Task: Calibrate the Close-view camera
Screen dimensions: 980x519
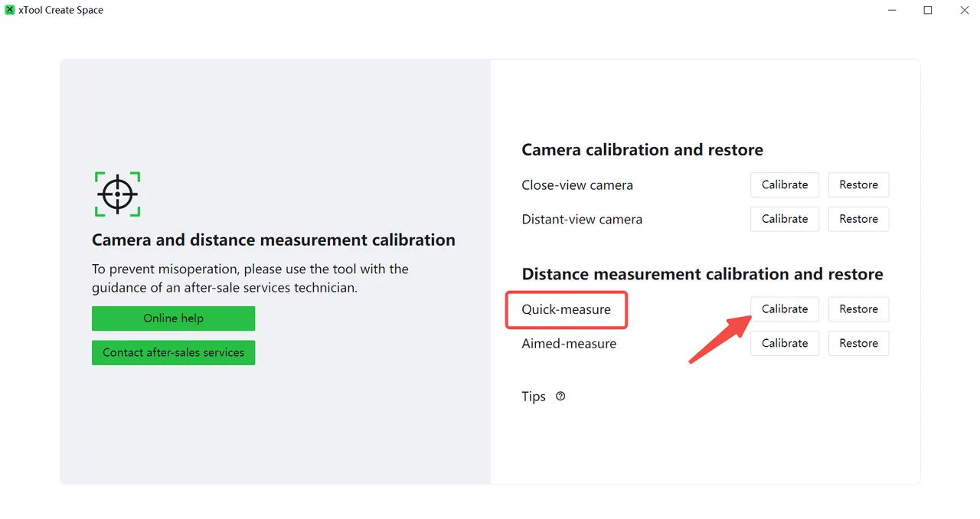Action: click(785, 184)
